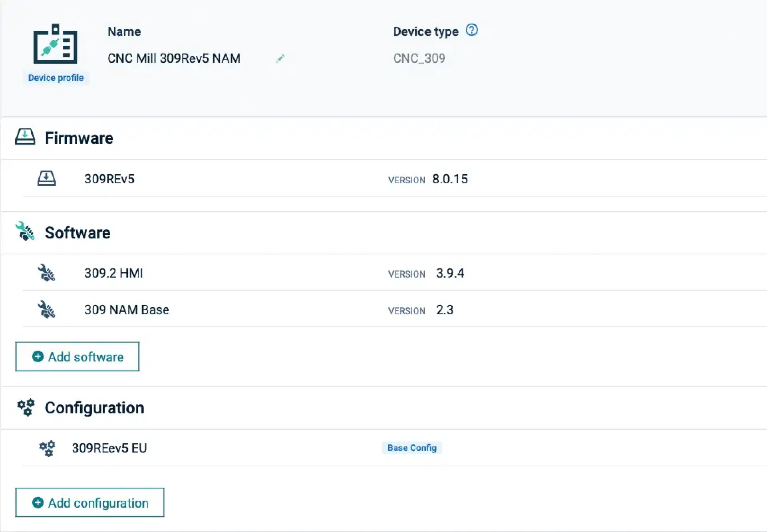
Task: Open the Device type help question mark
Action: pyautogui.click(x=471, y=30)
